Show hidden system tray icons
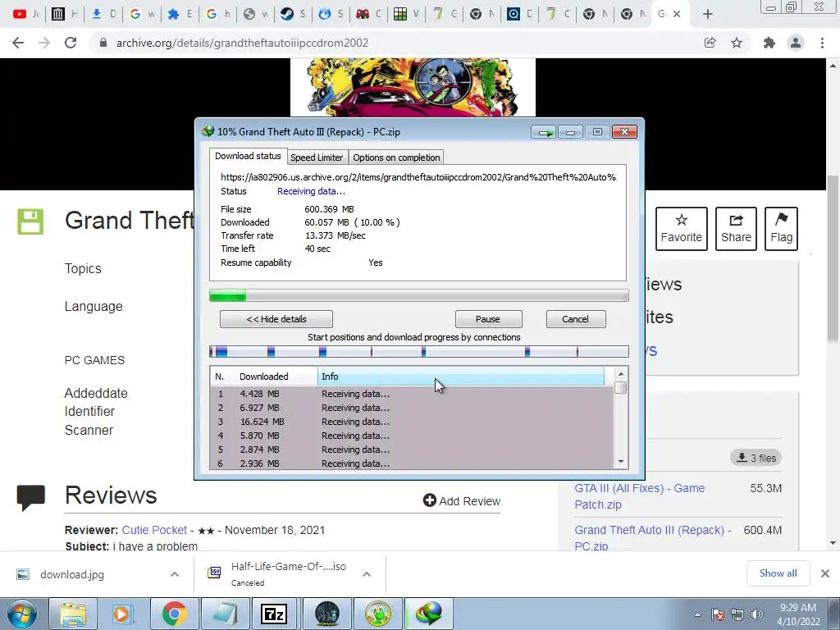This screenshot has width=840, height=630. pos(697,614)
